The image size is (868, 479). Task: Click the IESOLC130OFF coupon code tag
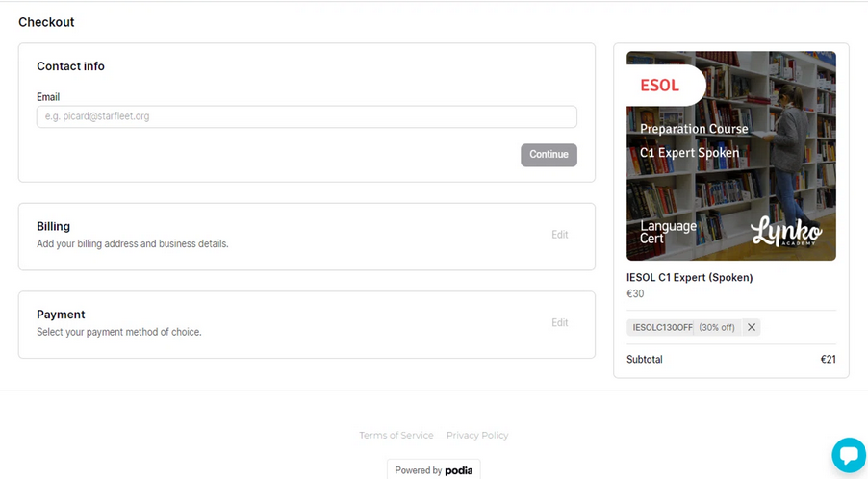(x=662, y=327)
